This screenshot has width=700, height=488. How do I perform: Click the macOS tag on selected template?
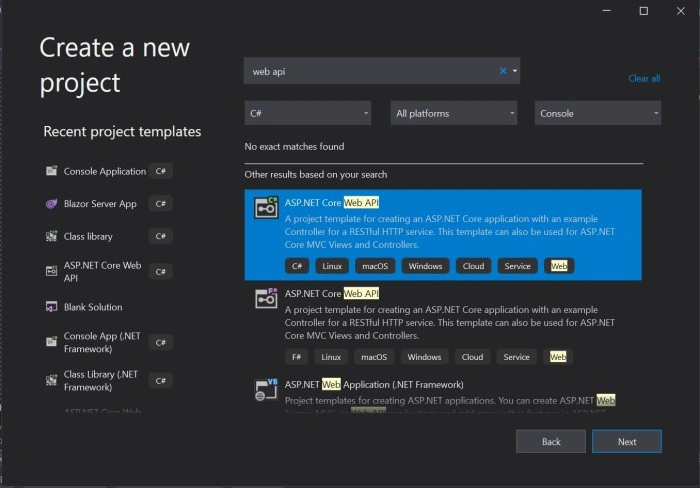click(375, 266)
